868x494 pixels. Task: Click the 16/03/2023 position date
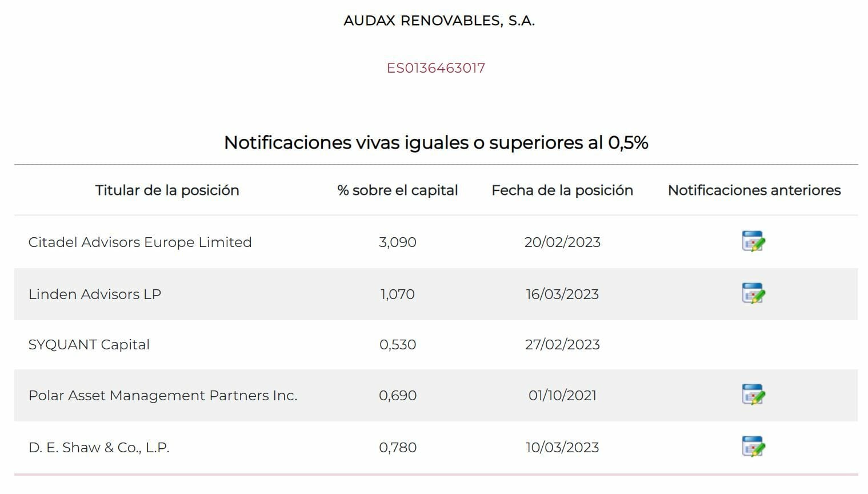(562, 294)
